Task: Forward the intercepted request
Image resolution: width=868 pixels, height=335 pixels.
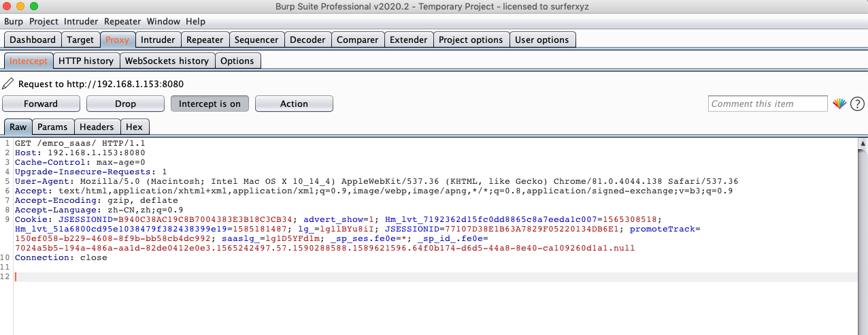Action: 41,103
